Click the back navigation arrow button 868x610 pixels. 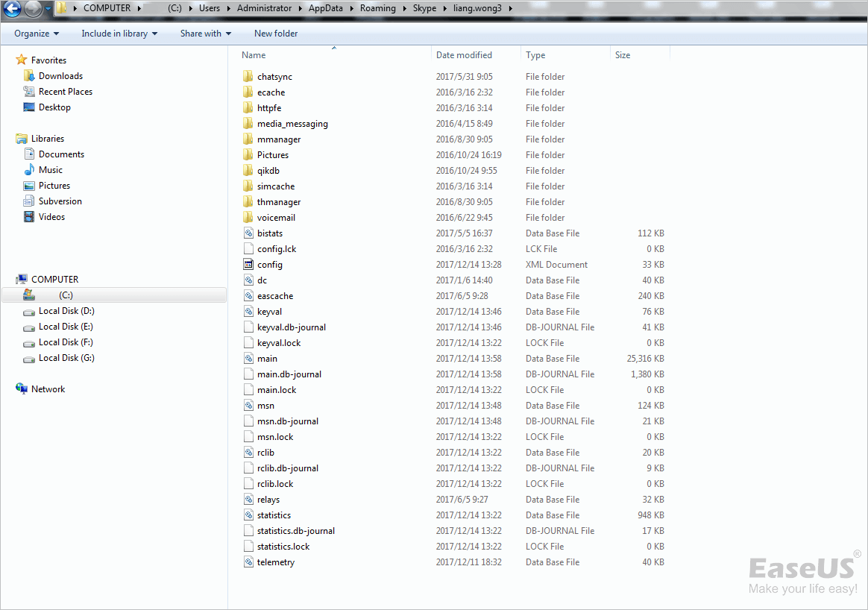(x=12, y=9)
